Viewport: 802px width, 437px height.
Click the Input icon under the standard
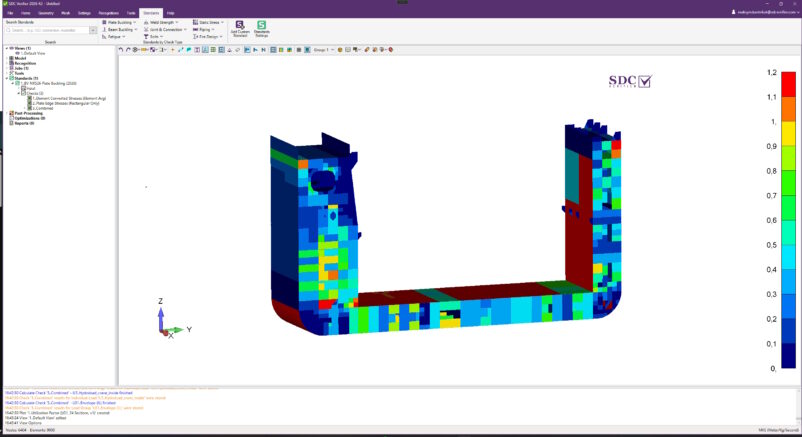point(24,89)
